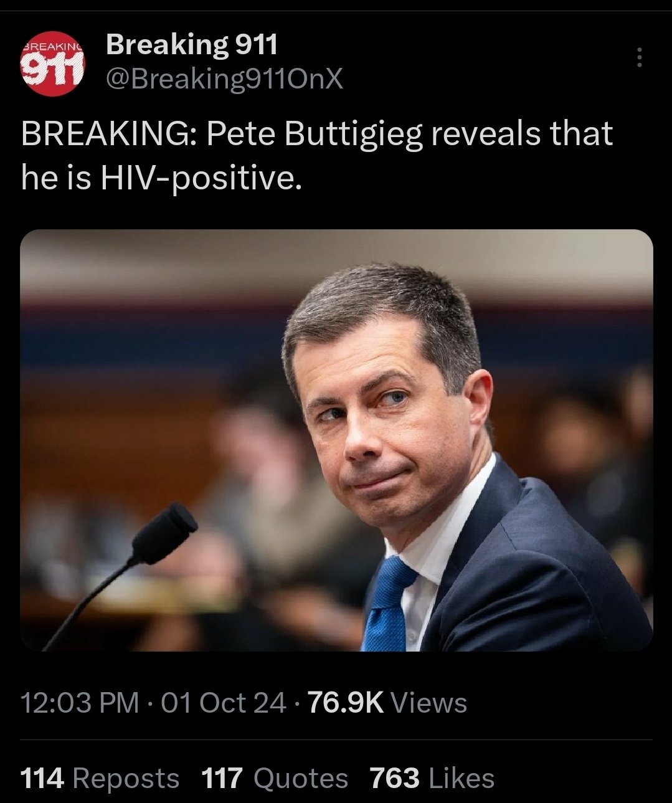
Task: Click the Views label text
Action: click(429, 703)
